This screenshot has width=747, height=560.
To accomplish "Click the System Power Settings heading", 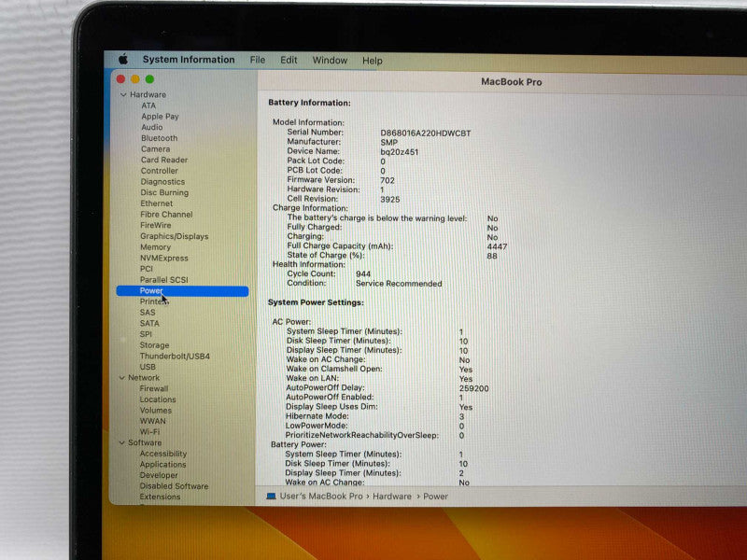I will click(x=316, y=302).
